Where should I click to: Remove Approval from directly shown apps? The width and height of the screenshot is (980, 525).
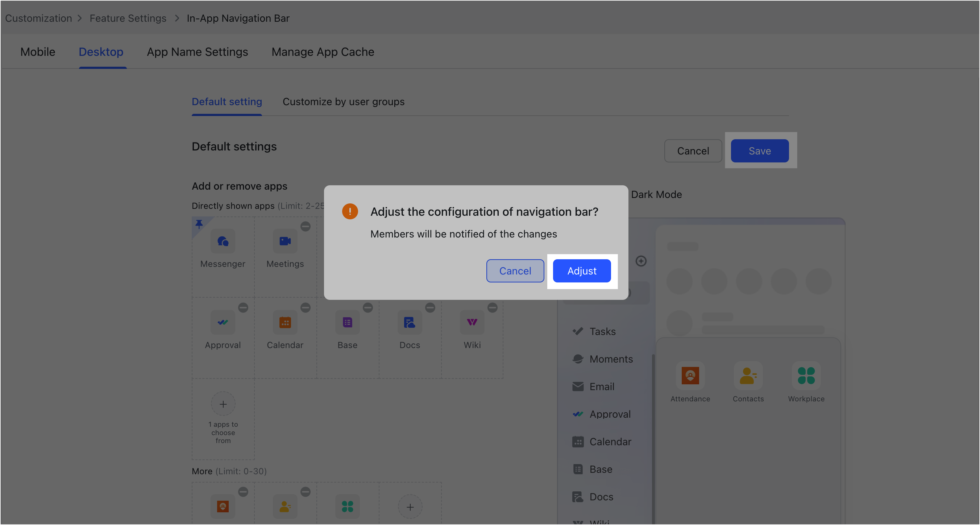pyautogui.click(x=243, y=307)
